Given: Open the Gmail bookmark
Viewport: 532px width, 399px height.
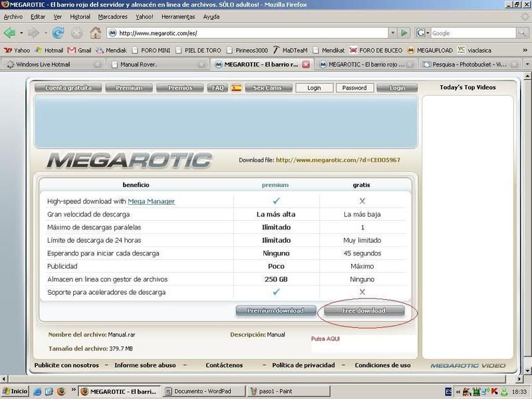Looking at the screenshot, I should point(79,51).
